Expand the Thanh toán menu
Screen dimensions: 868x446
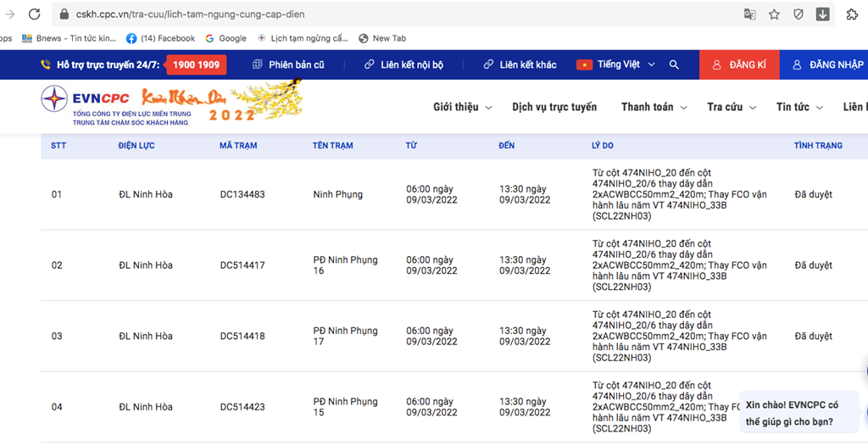(x=654, y=107)
